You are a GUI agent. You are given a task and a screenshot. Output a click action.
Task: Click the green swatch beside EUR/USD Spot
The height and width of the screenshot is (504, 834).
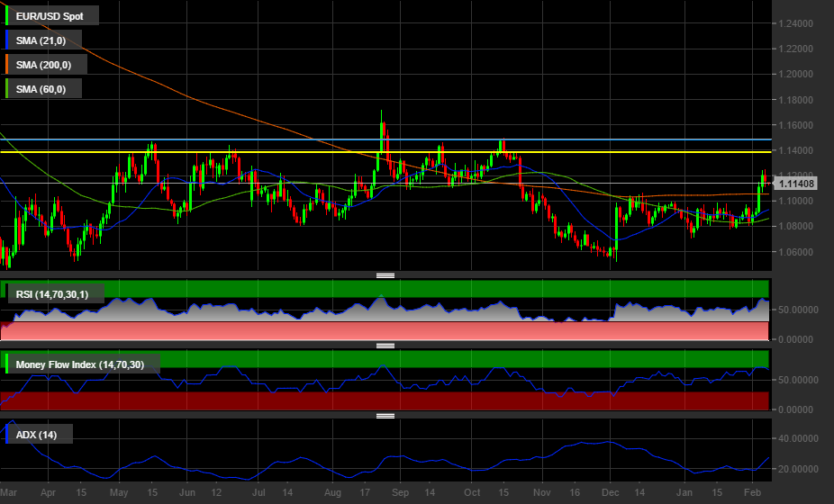click(x=8, y=16)
